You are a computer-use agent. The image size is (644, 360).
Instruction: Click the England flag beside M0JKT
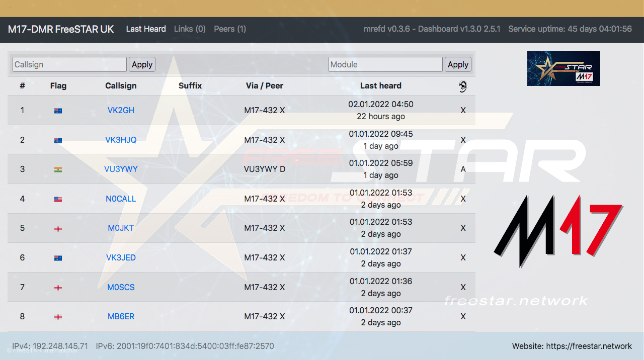point(58,228)
